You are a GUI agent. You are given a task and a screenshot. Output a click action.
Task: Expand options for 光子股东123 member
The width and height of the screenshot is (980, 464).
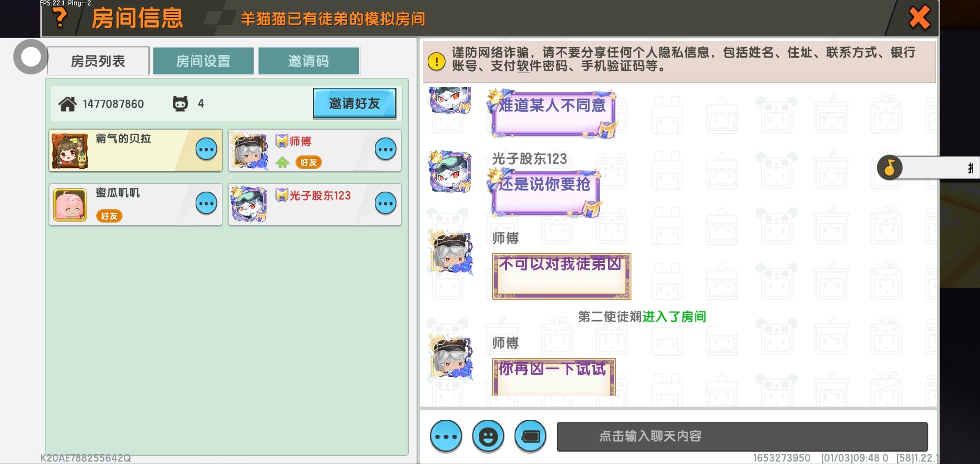(x=386, y=204)
